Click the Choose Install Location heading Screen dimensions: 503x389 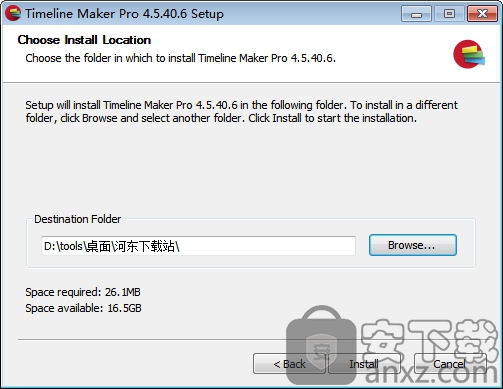point(84,40)
